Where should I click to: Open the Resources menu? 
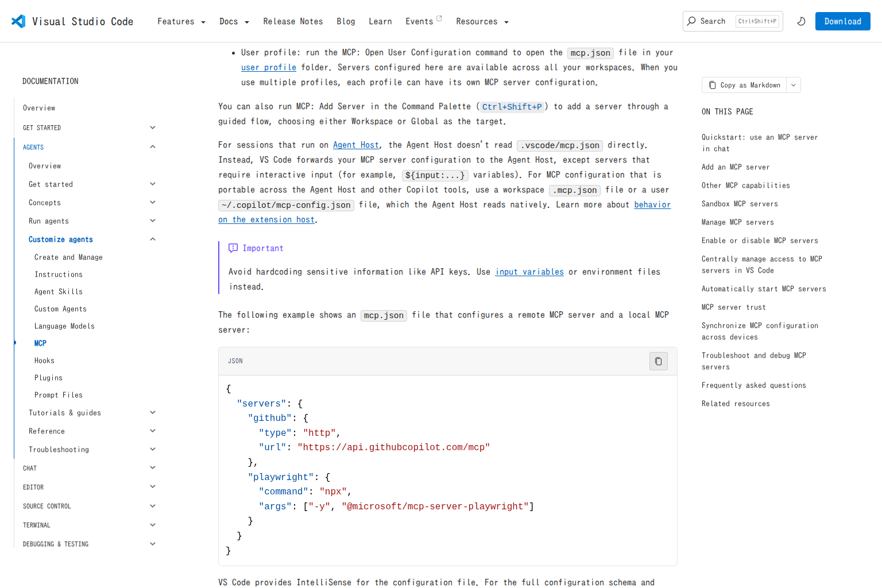(x=482, y=21)
